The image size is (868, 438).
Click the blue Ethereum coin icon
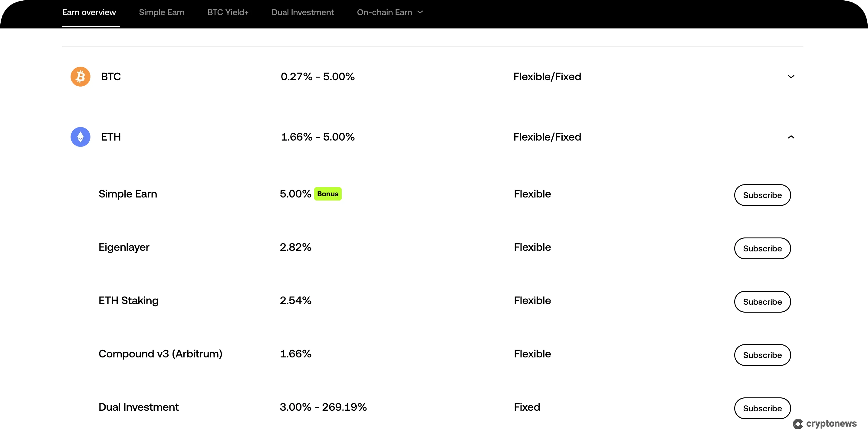click(x=80, y=137)
